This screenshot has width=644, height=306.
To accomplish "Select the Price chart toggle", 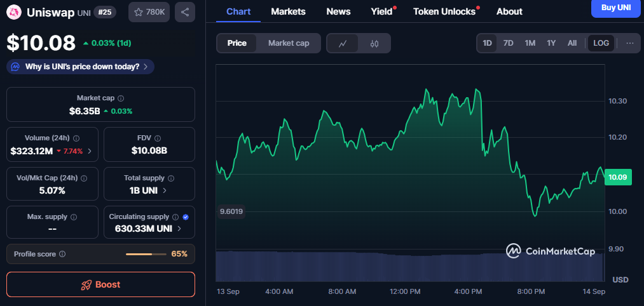I will click(237, 43).
